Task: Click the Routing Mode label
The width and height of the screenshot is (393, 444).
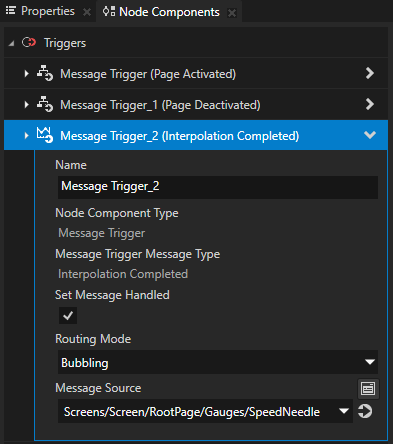Action: 93,339
